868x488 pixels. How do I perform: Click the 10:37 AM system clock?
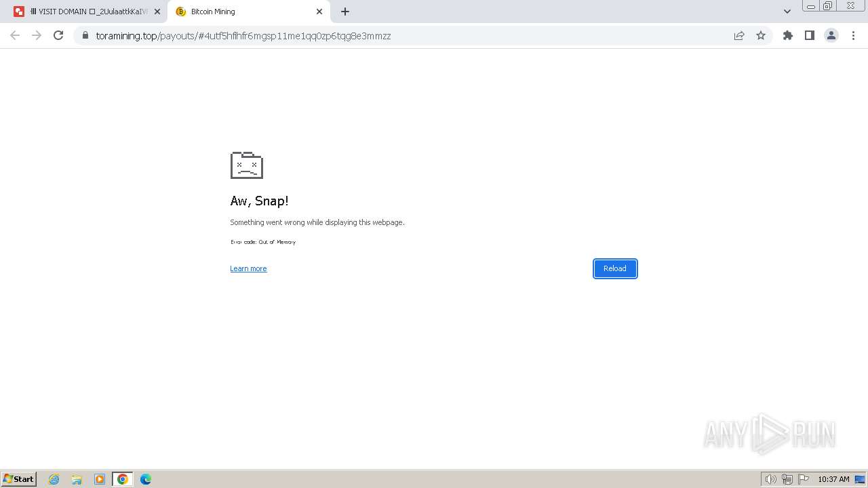[833, 479]
